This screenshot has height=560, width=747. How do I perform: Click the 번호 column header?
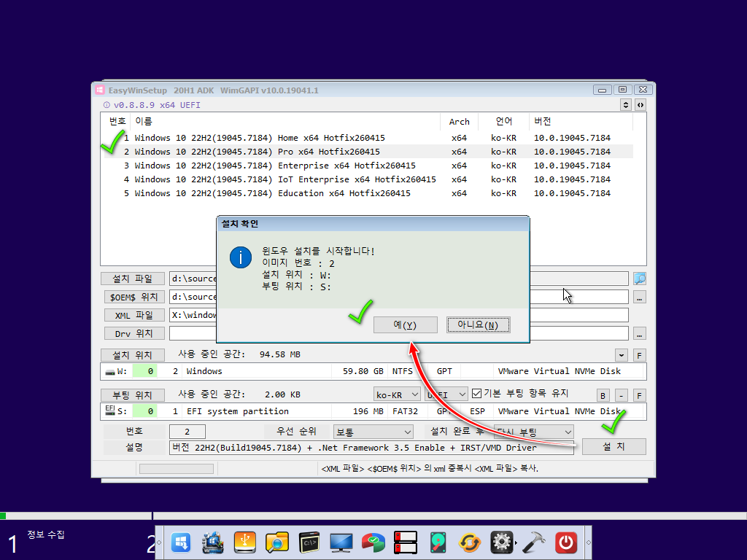(117, 122)
